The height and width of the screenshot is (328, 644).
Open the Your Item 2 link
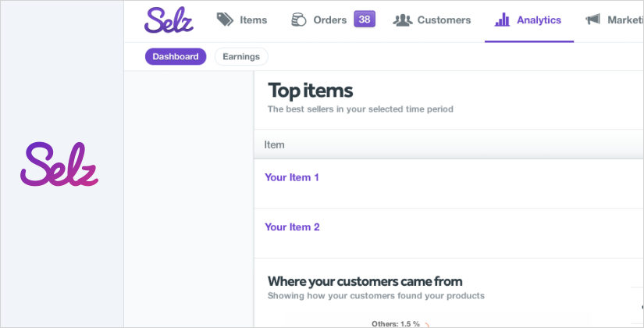[x=292, y=227]
